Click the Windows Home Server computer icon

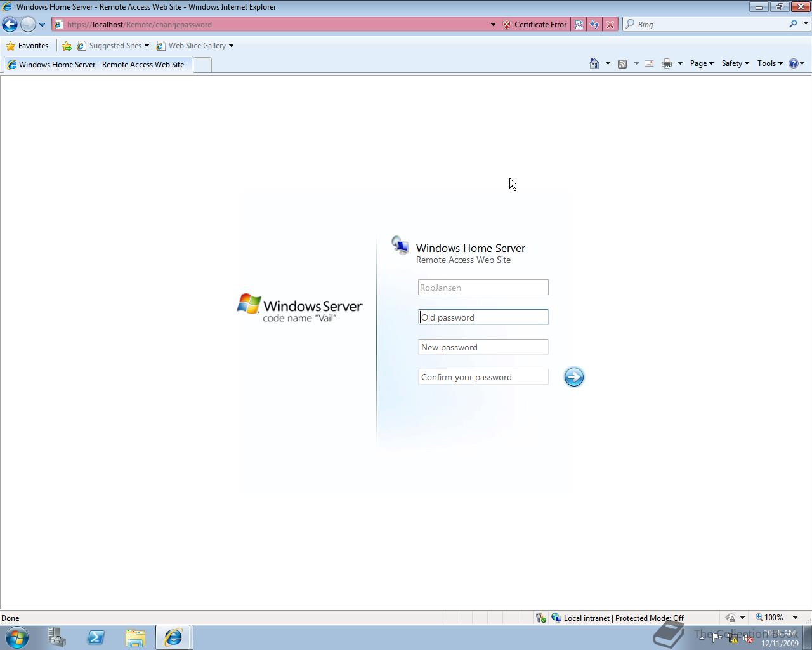pos(400,245)
